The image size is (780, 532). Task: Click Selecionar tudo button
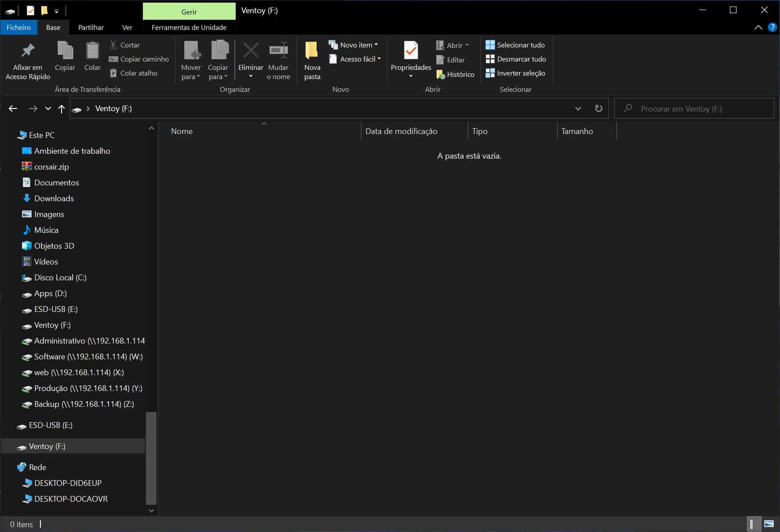[x=515, y=45]
